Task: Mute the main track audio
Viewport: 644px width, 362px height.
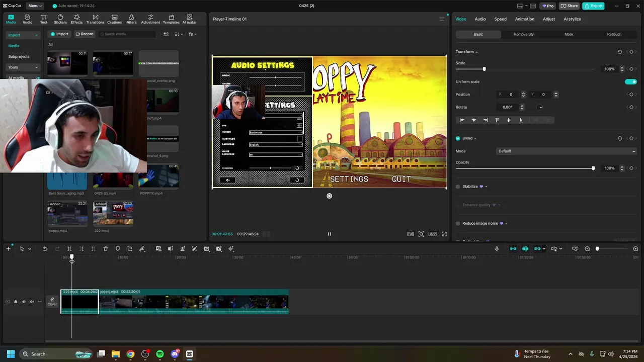Action: pyautogui.click(x=32, y=302)
